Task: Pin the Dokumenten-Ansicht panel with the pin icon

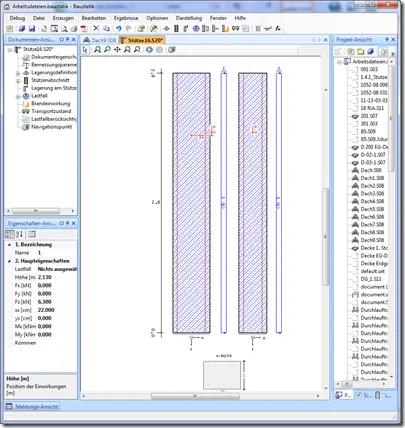Action: (68, 40)
